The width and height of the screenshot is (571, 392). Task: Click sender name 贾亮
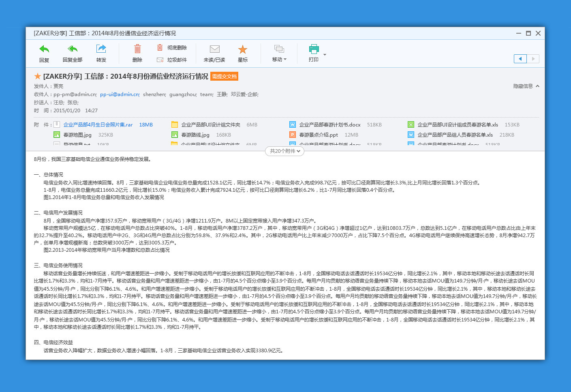pos(58,86)
